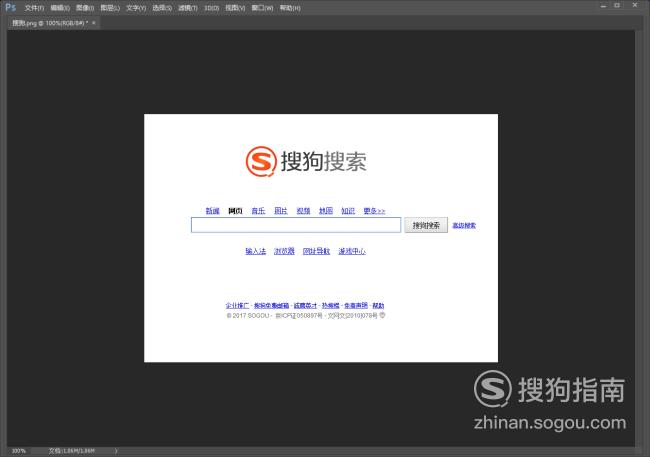The image size is (650, 457).
Task: Click the 高级搜索 link beside the search button
Action: tap(464, 226)
